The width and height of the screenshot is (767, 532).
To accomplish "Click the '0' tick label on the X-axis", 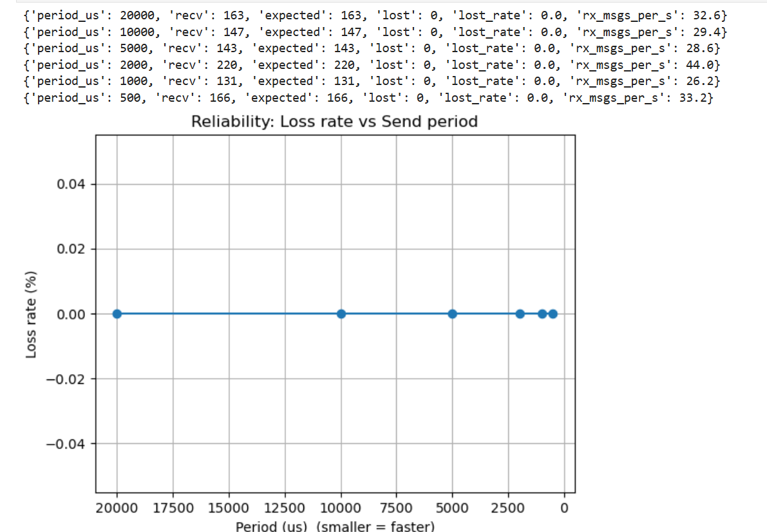I will (x=564, y=508).
